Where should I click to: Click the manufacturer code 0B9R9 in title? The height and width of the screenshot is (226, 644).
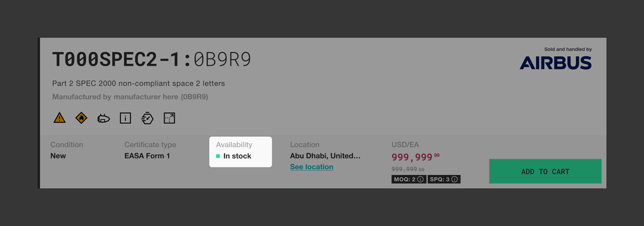pyautogui.click(x=222, y=59)
